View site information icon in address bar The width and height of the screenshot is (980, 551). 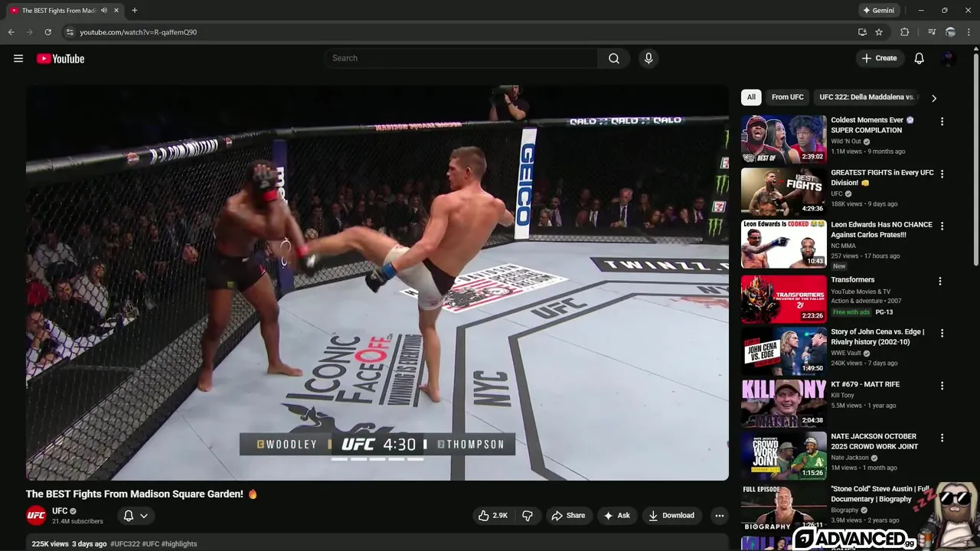coord(70,32)
